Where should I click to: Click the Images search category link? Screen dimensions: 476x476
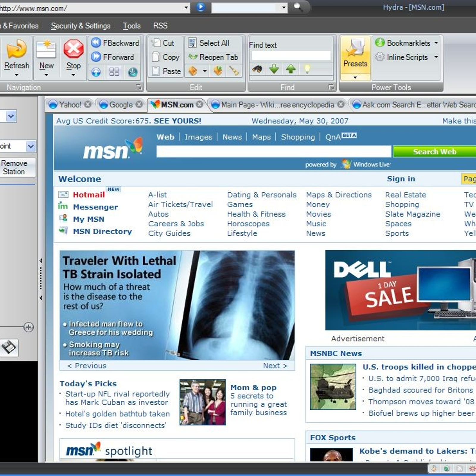(198, 137)
